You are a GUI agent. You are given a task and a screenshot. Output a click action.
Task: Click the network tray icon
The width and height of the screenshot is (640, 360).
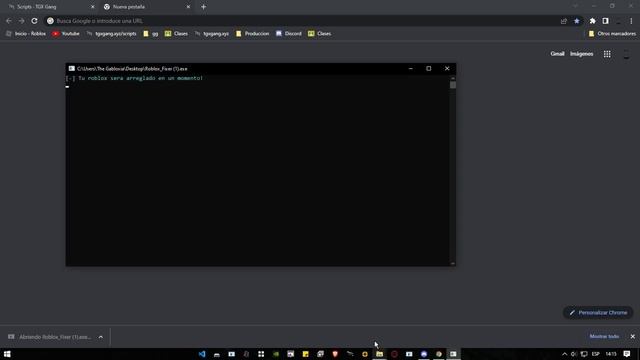tap(584, 354)
